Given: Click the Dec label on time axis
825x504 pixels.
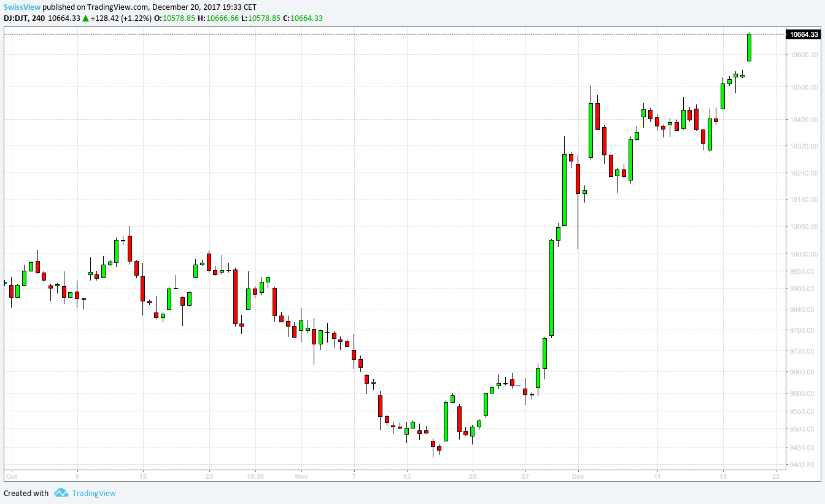Looking at the screenshot, I should pyautogui.click(x=578, y=476).
